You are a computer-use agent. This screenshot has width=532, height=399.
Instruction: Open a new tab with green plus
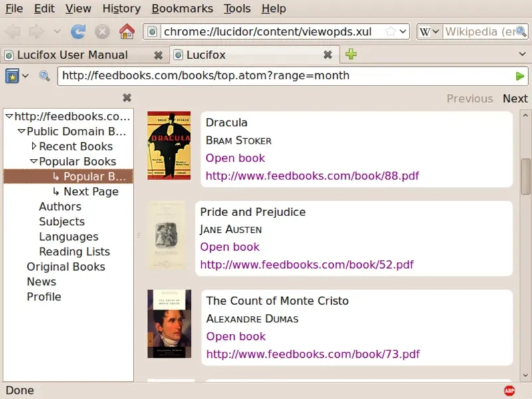[x=351, y=55]
